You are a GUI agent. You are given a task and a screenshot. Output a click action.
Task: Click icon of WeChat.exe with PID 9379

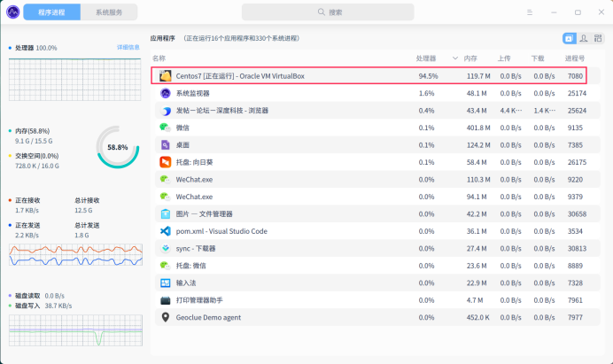click(166, 197)
